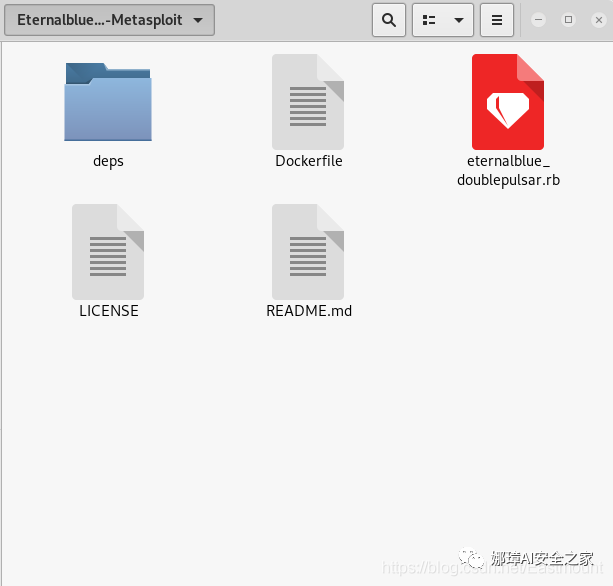Select the LICENSE file icon
This screenshot has height=586, width=613.
point(108,252)
